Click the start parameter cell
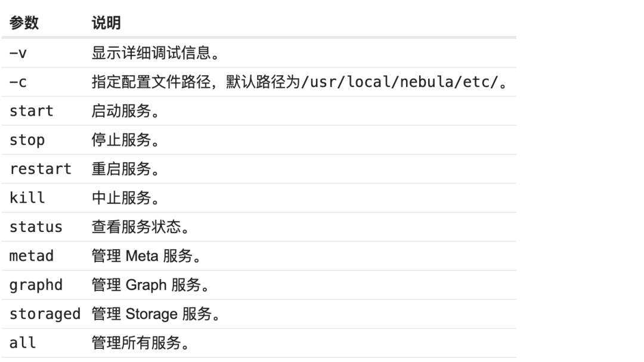 pos(32,111)
